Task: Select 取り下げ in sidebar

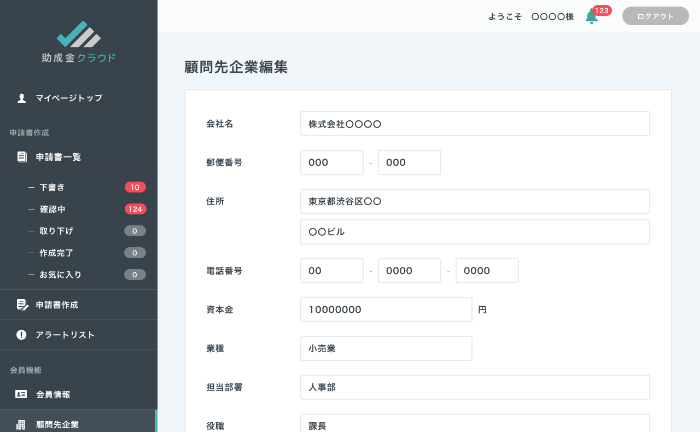Action: tap(55, 231)
